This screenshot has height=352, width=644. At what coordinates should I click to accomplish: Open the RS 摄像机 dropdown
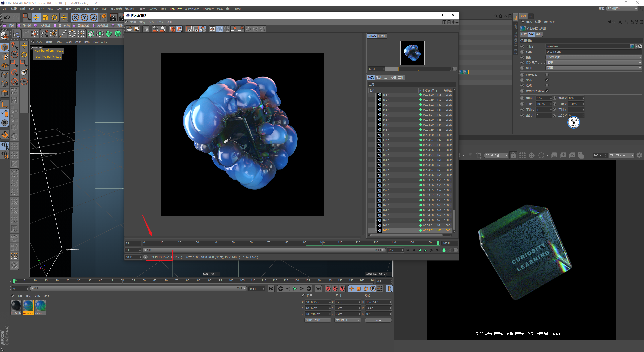pyautogui.click(x=496, y=155)
